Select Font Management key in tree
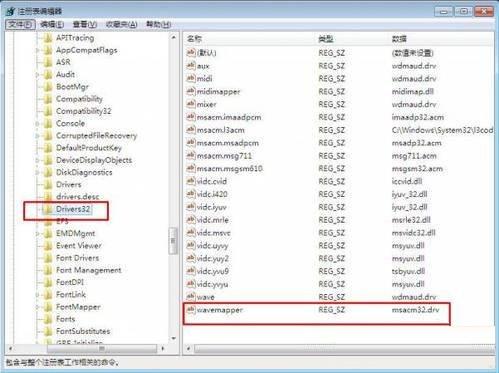The height and width of the screenshot is (373, 499). pos(89,270)
